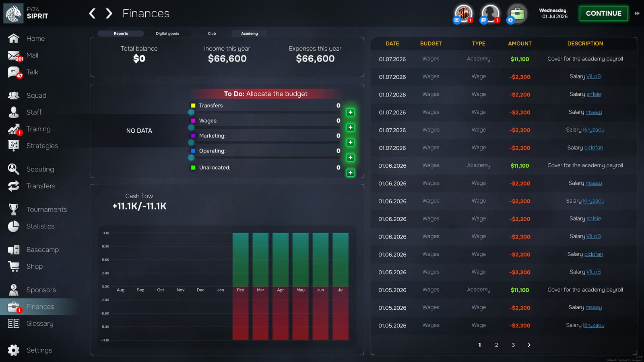Screen dimensions: 644x362
Task: Add budget to Transfers with plus button
Action: tap(351, 112)
